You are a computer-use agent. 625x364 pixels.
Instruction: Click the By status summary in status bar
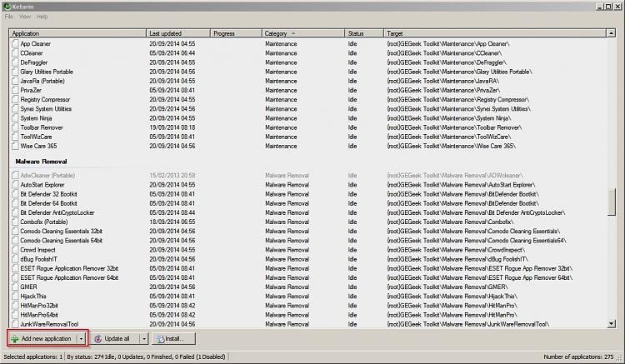(x=146, y=357)
